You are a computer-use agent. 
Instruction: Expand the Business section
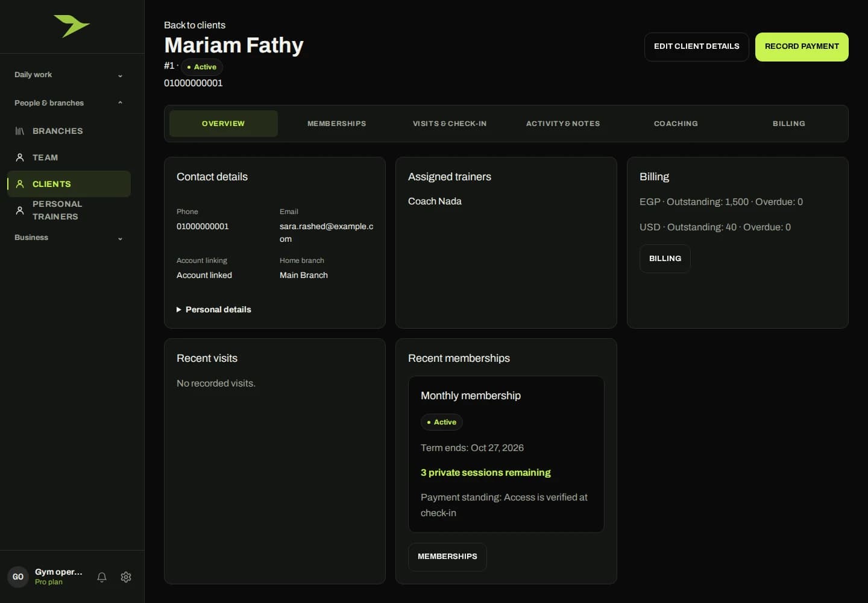[x=69, y=238]
